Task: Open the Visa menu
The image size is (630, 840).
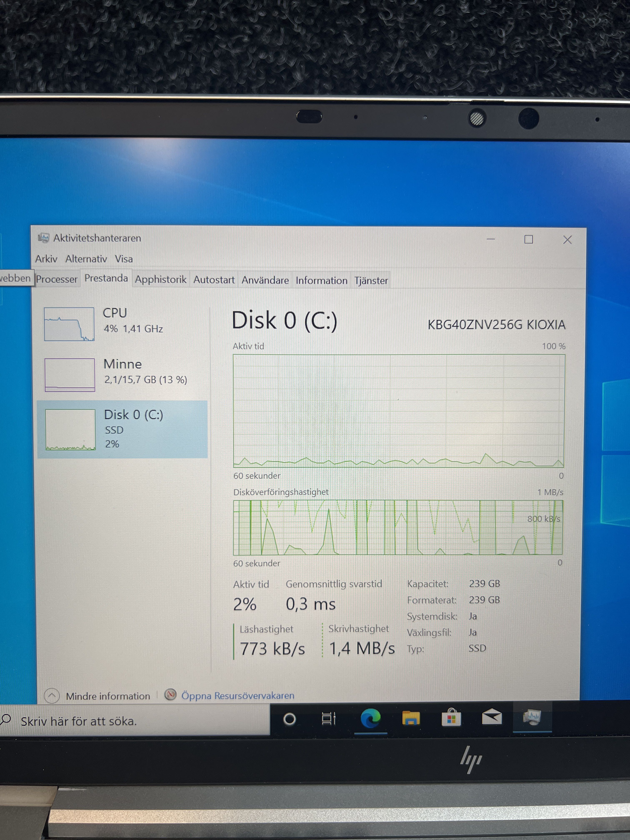Action: (x=124, y=259)
